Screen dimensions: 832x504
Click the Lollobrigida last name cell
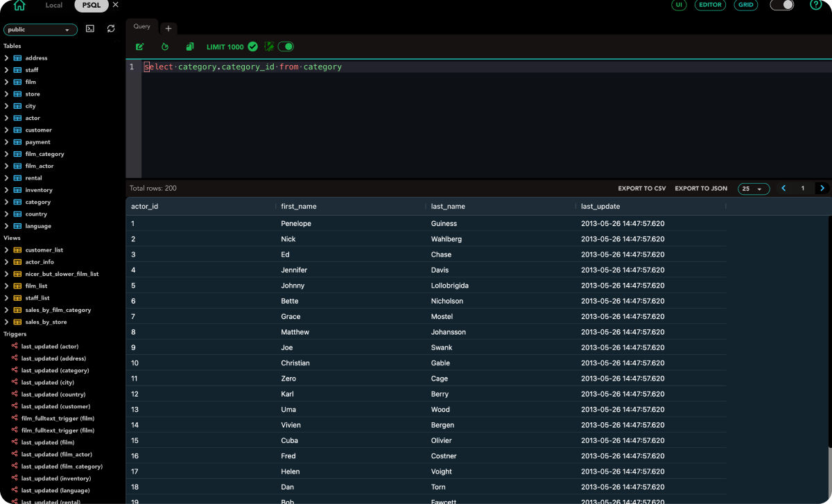[501, 286]
